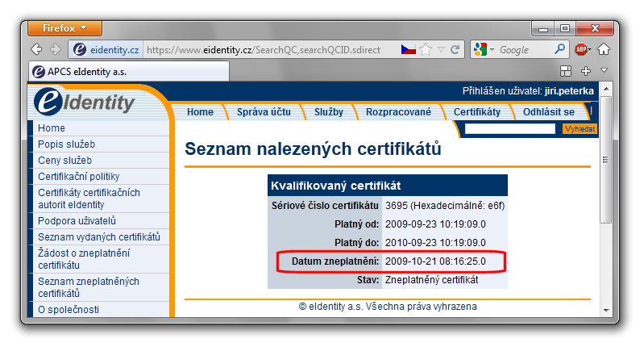Click the site search text field
This screenshot has height=347, width=644.
tap(509, 128)
